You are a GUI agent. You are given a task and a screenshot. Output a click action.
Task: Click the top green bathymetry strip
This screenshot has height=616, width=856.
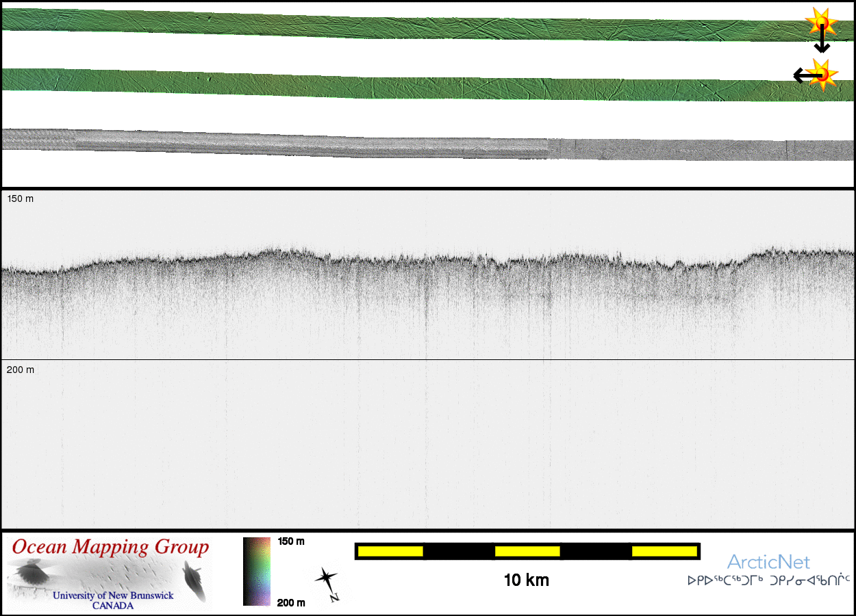tap(411, 25)
